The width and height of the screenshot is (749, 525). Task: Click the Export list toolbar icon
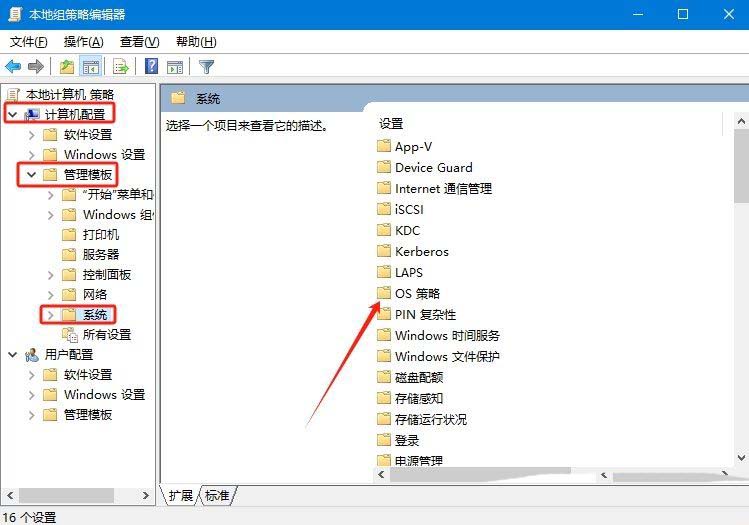point(120,66)
